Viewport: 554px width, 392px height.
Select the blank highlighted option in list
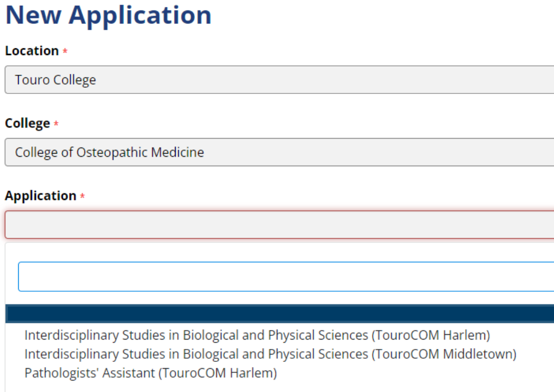280,314
